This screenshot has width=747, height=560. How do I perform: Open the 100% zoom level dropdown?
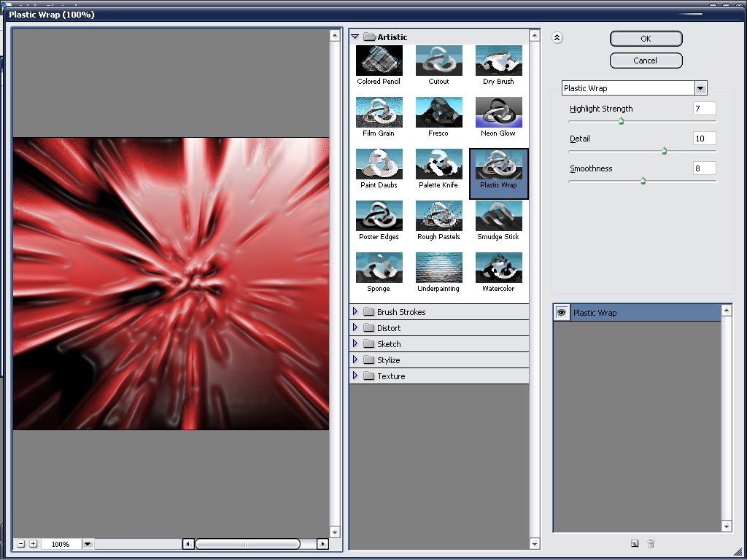click(88, 544)
